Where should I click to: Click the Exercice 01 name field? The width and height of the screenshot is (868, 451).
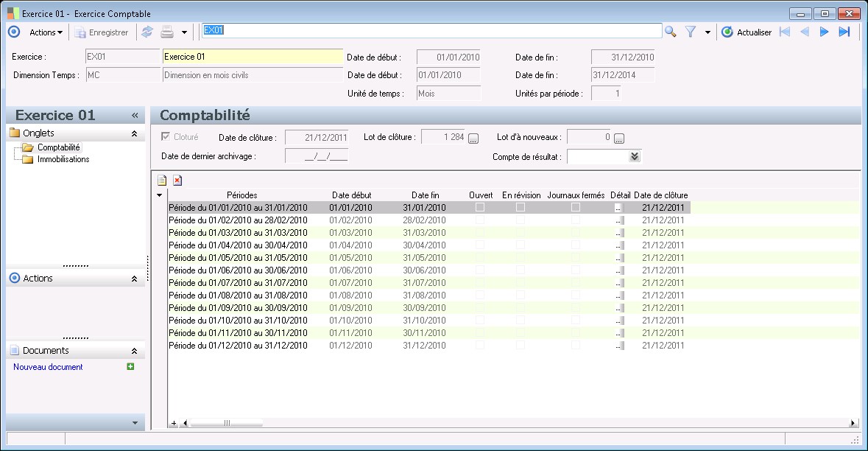(x=253, y=57)
